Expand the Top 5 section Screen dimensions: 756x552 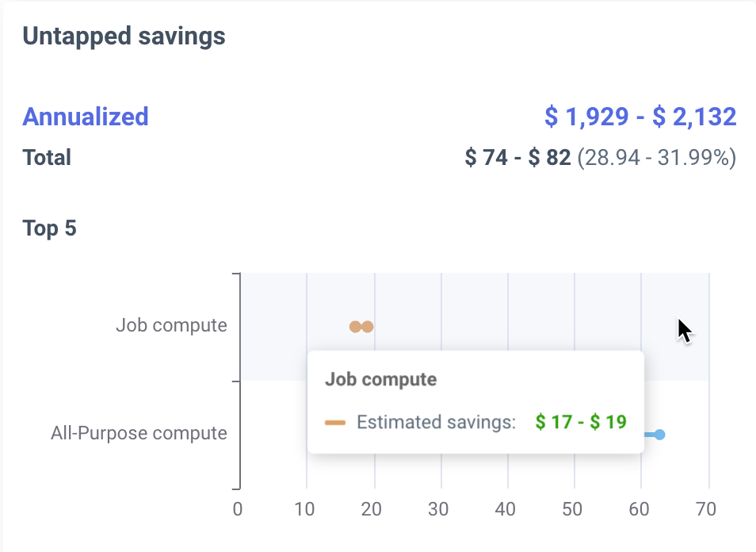tap(48, 228)
